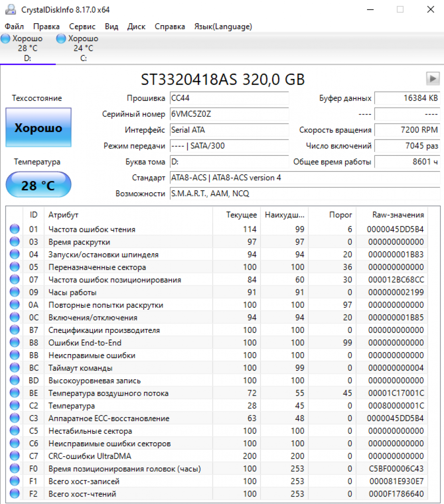Viewport: 444px width, 504px height.
Task: Open the Диск menu
Action: [x=136, y=27]
